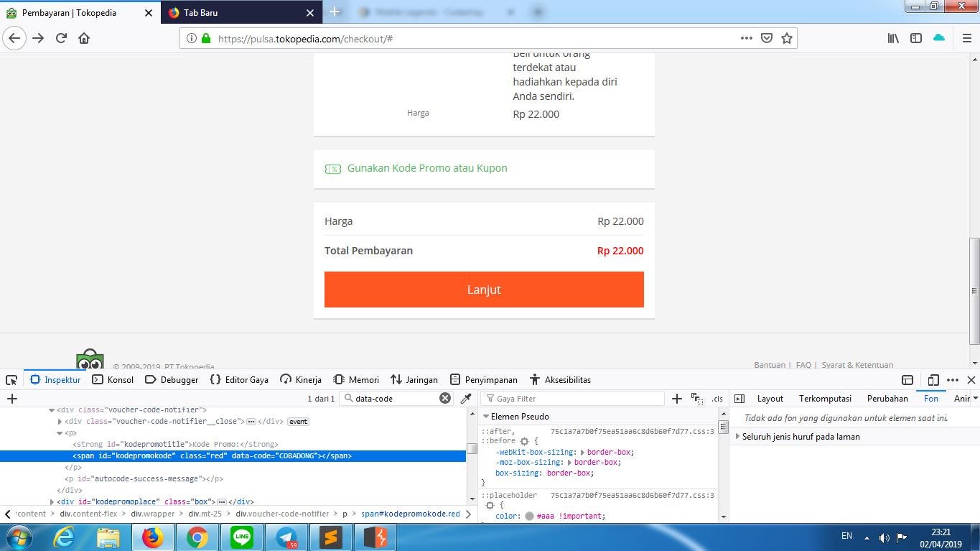The height and width of the screenshot is (551, 980).
Task: Toggle the three-pane inspector icon
Action: 739,399
